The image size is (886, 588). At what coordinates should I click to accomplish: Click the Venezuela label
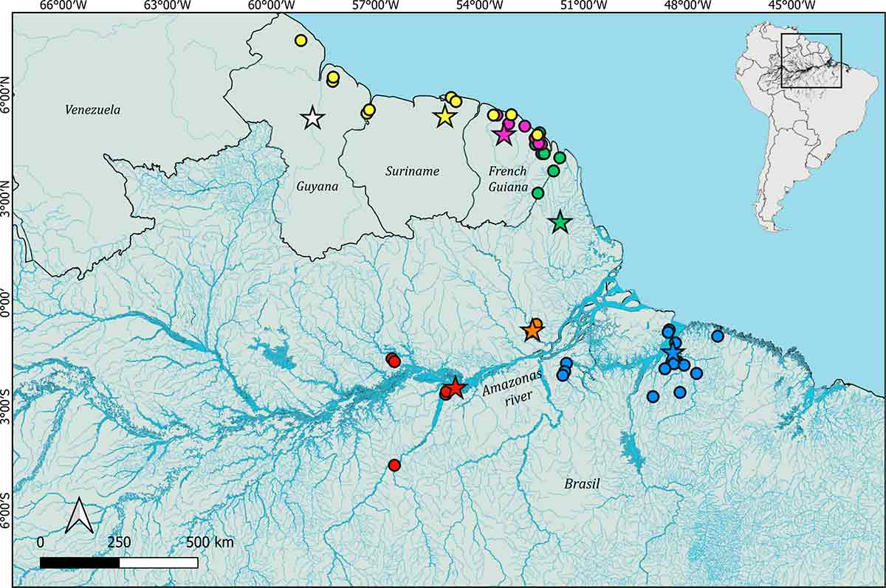tap(92, 110)
